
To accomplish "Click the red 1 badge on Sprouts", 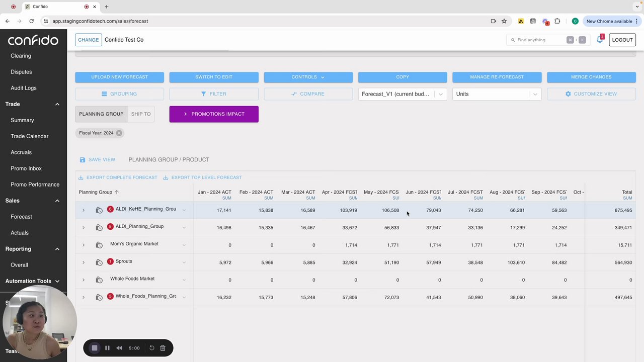I will click(110, 261).
